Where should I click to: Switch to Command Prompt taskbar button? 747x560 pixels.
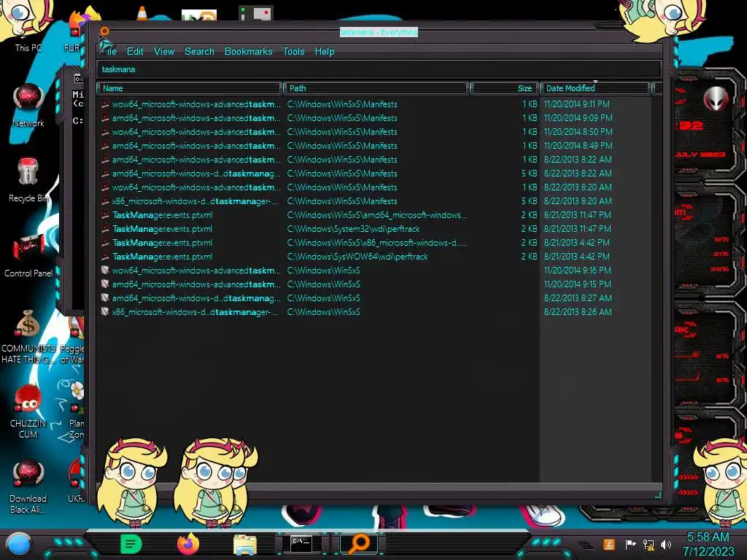pyautogui.click(x=301, y=543)
